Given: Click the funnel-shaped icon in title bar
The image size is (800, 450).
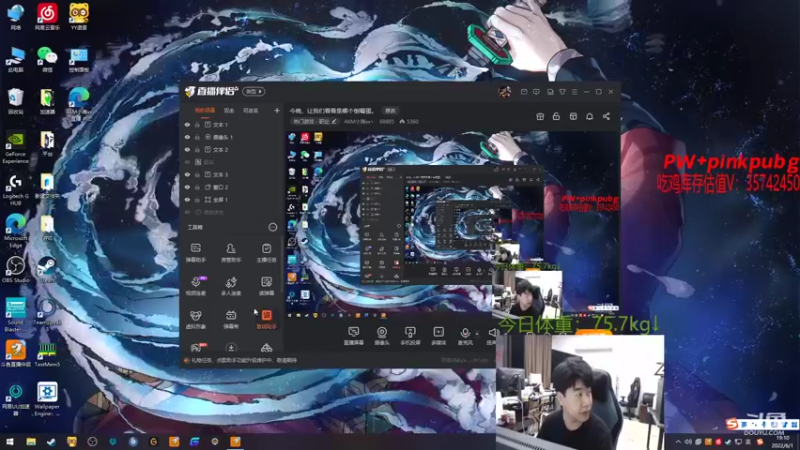Looking at the screenshot, I should (562, 92).
